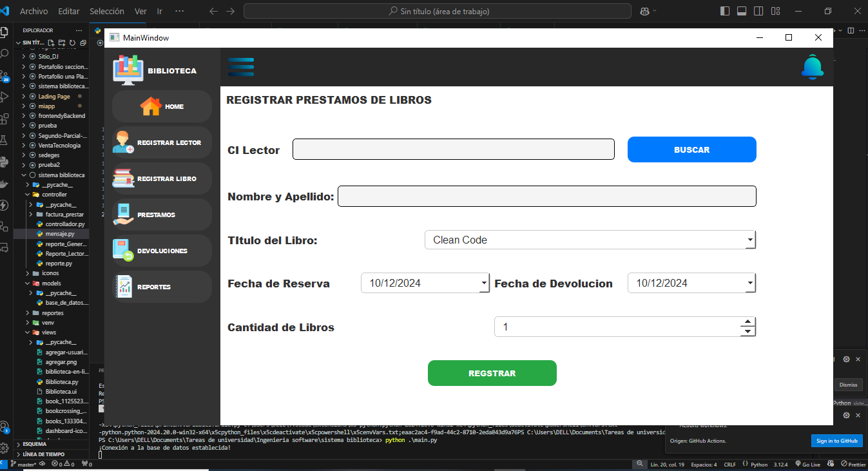This screenshot has height=471, width=868.
Task: Open VS Code Search in activity bar
Action: pyautogui.click(x=5, y=53)
